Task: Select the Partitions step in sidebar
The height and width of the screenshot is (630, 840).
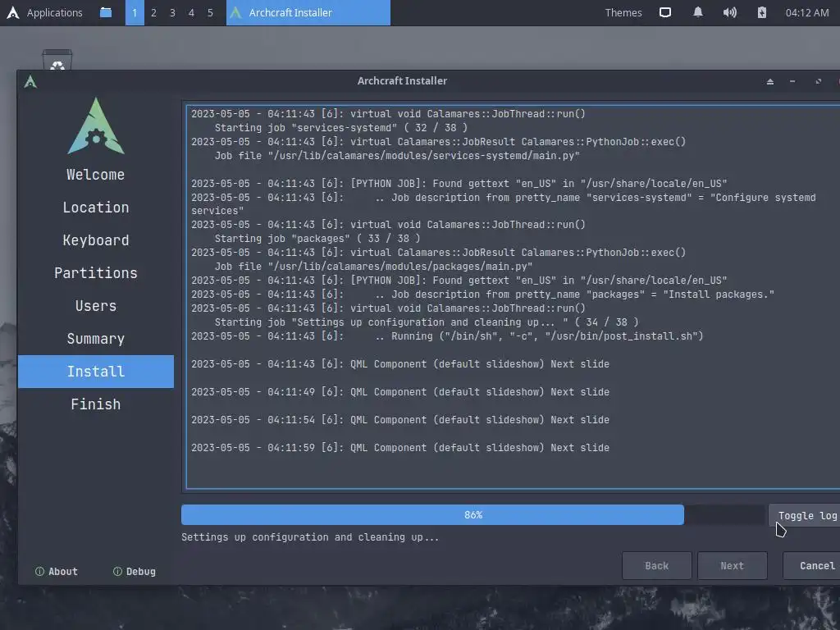Action: (96, 272)
